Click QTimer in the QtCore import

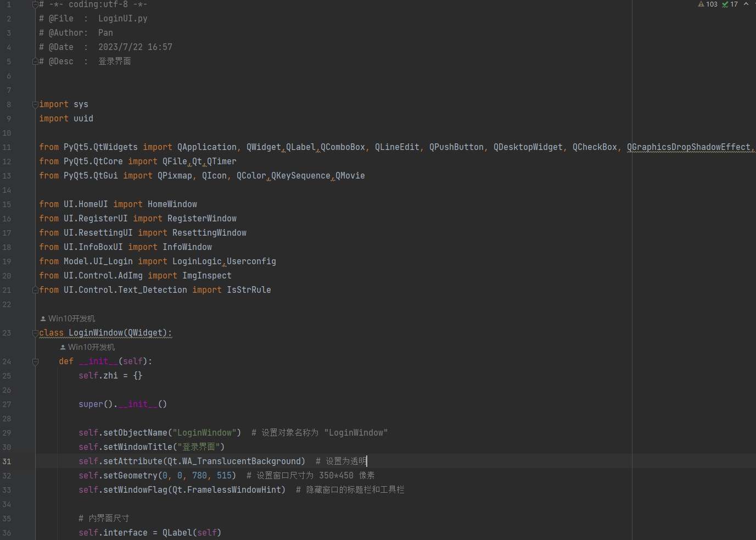tap(222, 162)
